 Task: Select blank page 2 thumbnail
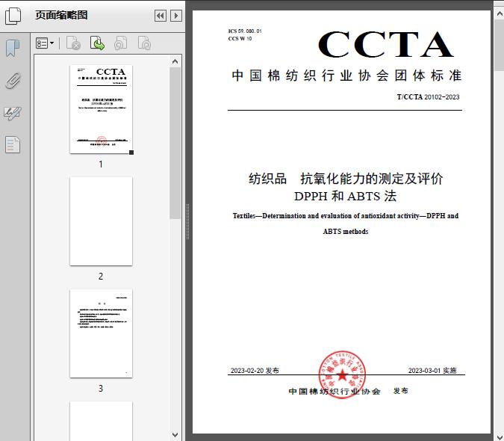coord(102,221)
